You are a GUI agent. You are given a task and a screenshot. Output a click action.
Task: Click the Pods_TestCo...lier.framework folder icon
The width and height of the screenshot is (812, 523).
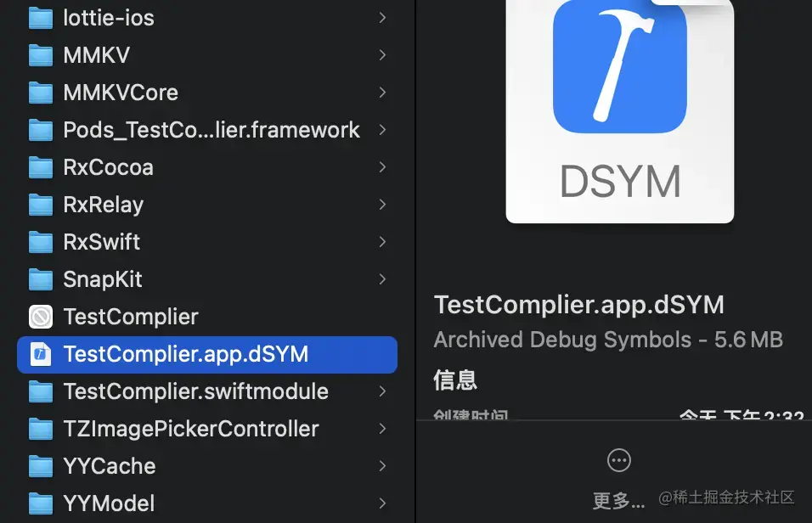[41, 130]
